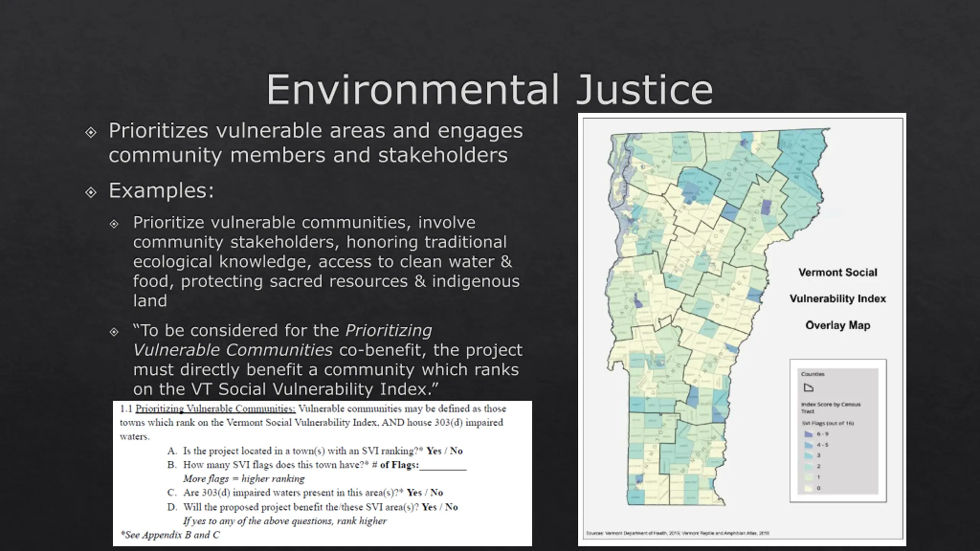Click the map sources citation line

click(678, 533)
